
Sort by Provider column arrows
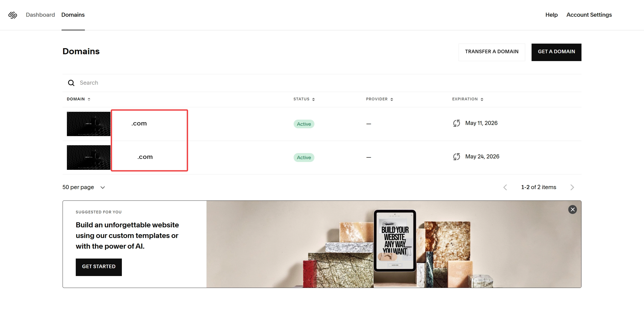(x=392, y=99)
